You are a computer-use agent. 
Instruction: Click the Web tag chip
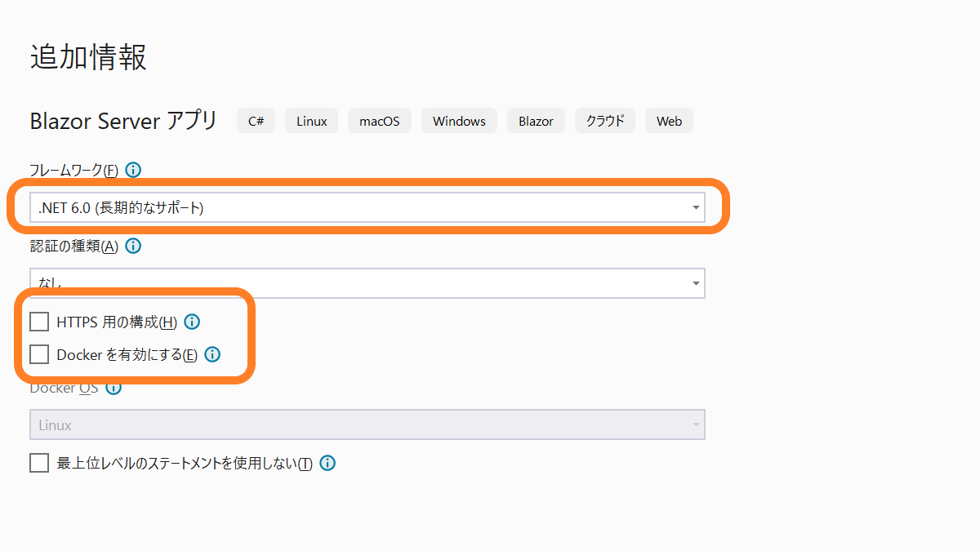click(x=669, y=121)
